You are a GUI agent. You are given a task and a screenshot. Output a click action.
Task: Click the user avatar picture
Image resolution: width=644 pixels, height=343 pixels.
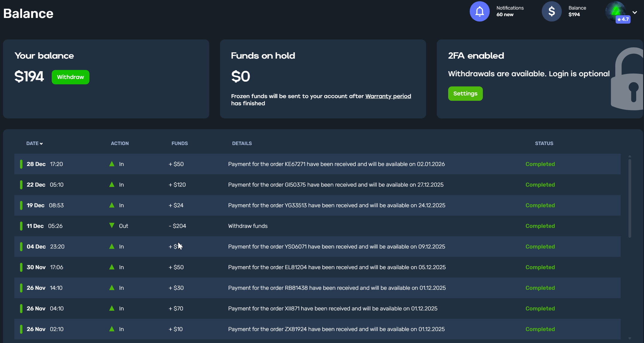tap(615, 10)
